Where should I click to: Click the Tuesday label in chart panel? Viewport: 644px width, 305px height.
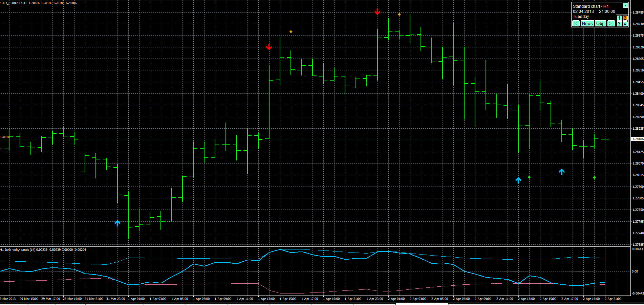[581, 17]
